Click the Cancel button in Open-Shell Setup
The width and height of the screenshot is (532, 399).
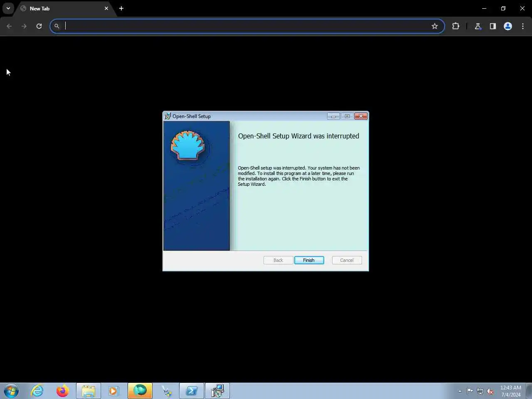tap(347, 260)
